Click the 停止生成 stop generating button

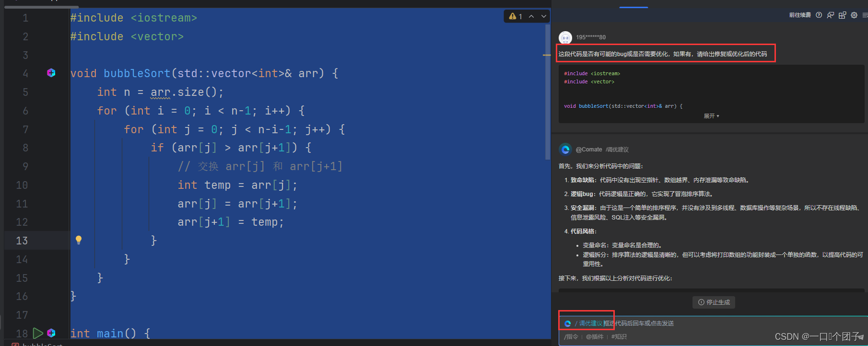(714, 302)
